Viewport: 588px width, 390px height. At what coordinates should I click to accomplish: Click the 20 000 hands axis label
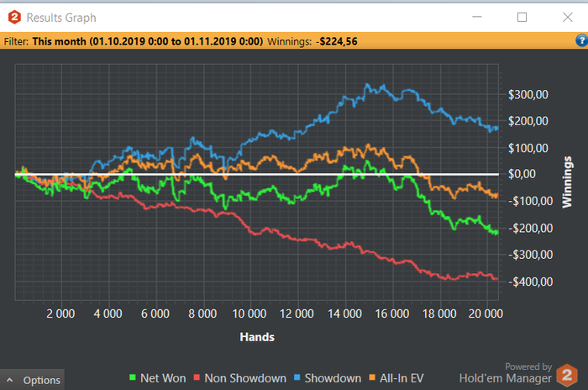486,314
